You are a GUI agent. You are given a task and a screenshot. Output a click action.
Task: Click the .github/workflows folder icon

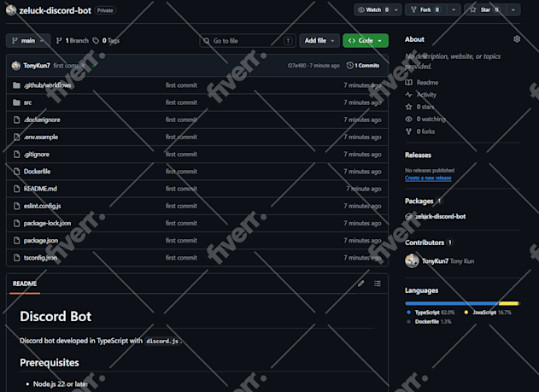tap(16, 85)
